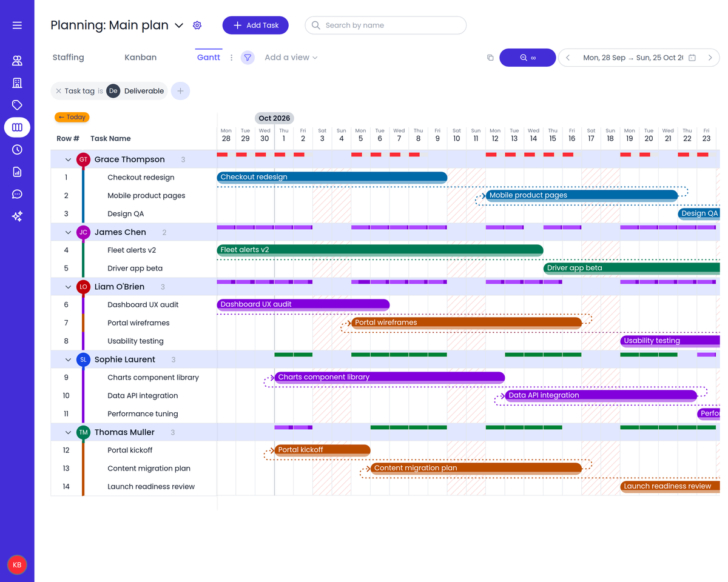Select the Content migration plan Gantt bar

(476, 468)
